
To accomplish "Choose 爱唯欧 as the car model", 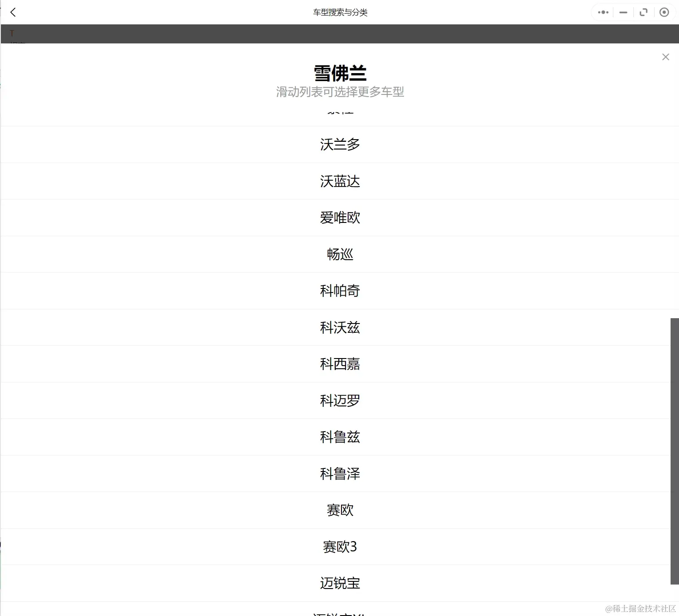I will [x=340, y=218].
